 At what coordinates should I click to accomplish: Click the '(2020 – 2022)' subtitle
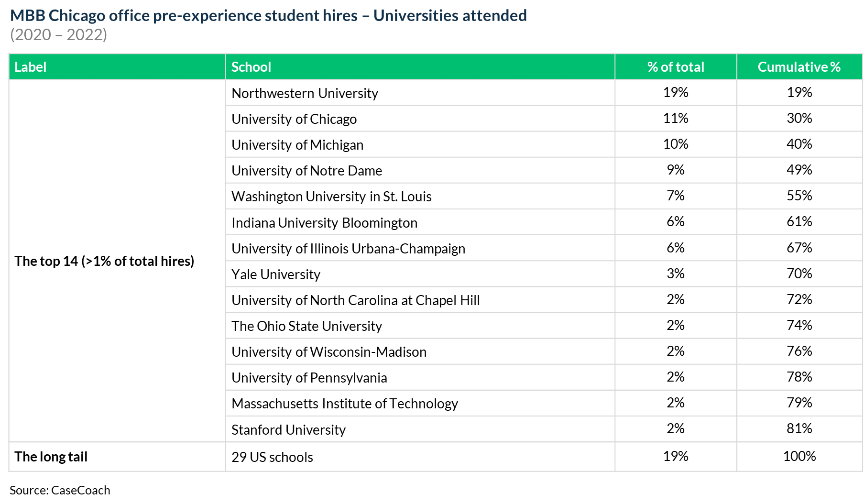click(58, 34)
